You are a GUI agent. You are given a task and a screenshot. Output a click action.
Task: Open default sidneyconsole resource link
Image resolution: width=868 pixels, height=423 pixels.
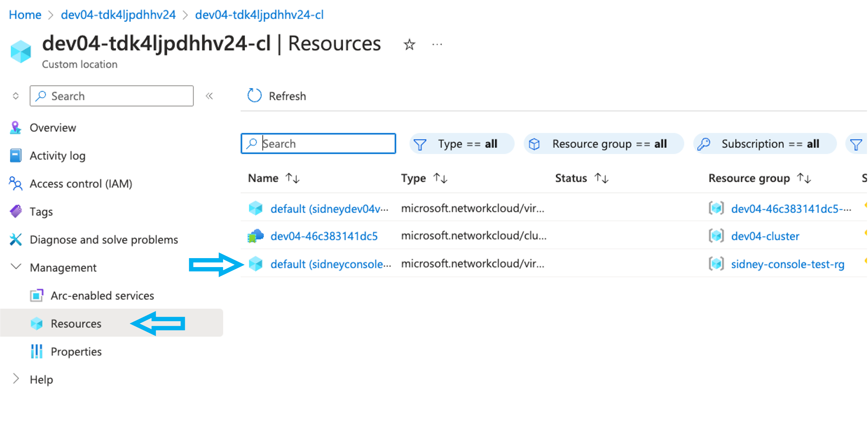coord(331,263)
